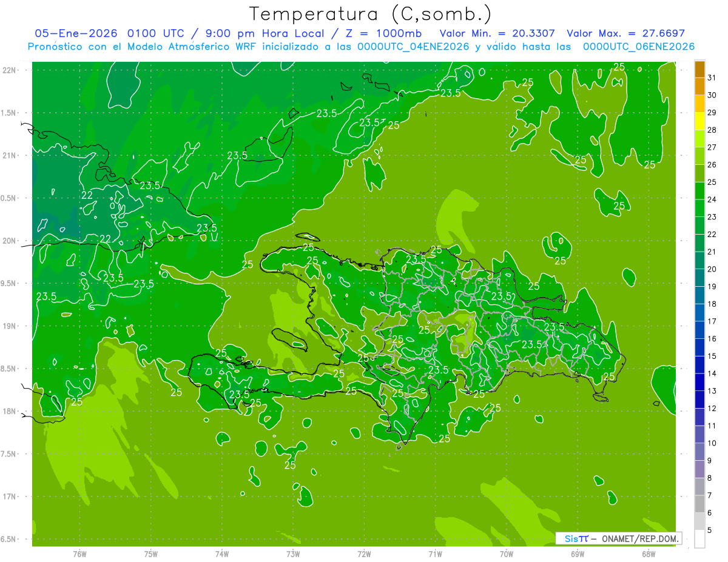Pick the legend swatch between 29 and 30
728x562 pixels.
click(x=699, y=104)
